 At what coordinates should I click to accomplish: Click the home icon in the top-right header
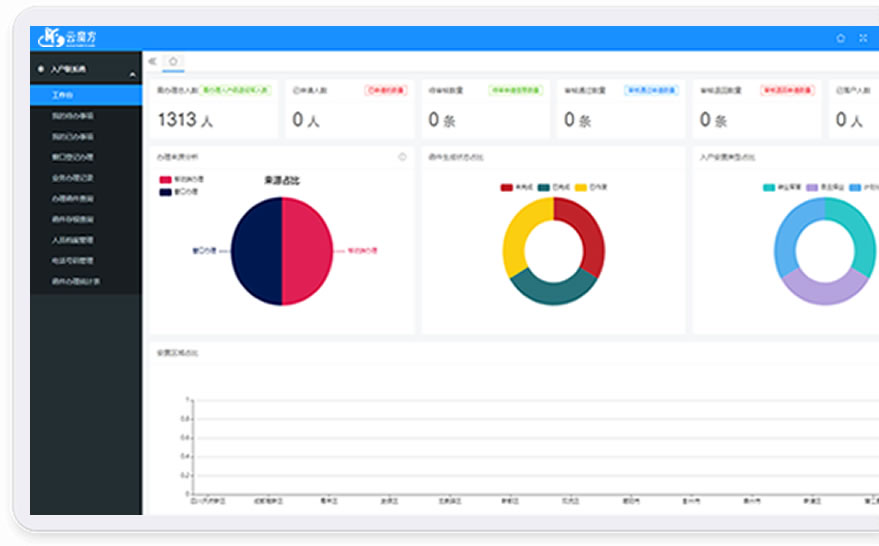(x=840, y=38)
